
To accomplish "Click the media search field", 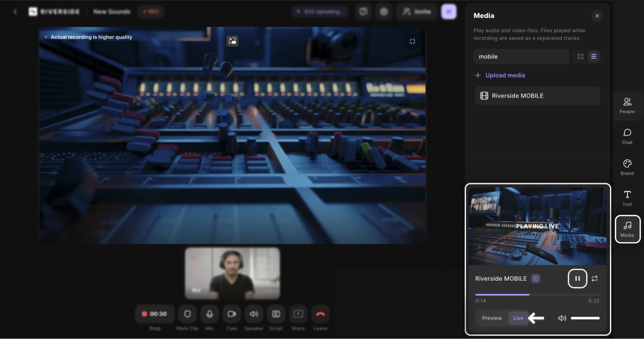I will pos(521,56).
